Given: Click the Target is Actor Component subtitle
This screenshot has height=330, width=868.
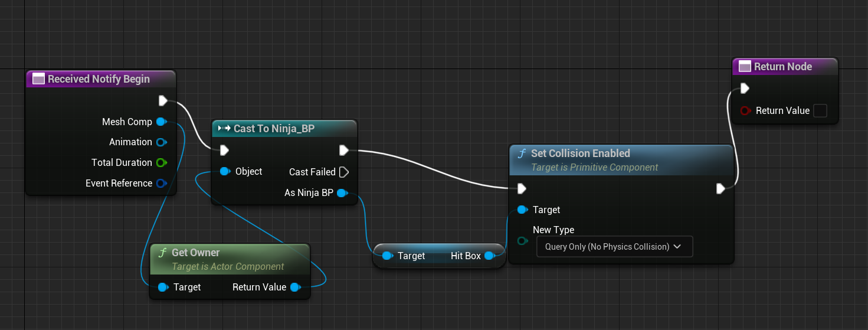Looking at the screenshot, I should pyautogui.click(x=228, y=267).
